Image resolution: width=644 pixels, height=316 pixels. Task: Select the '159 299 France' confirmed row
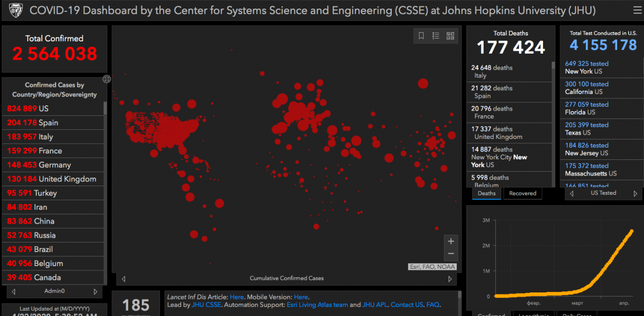(x=53, y=151)
